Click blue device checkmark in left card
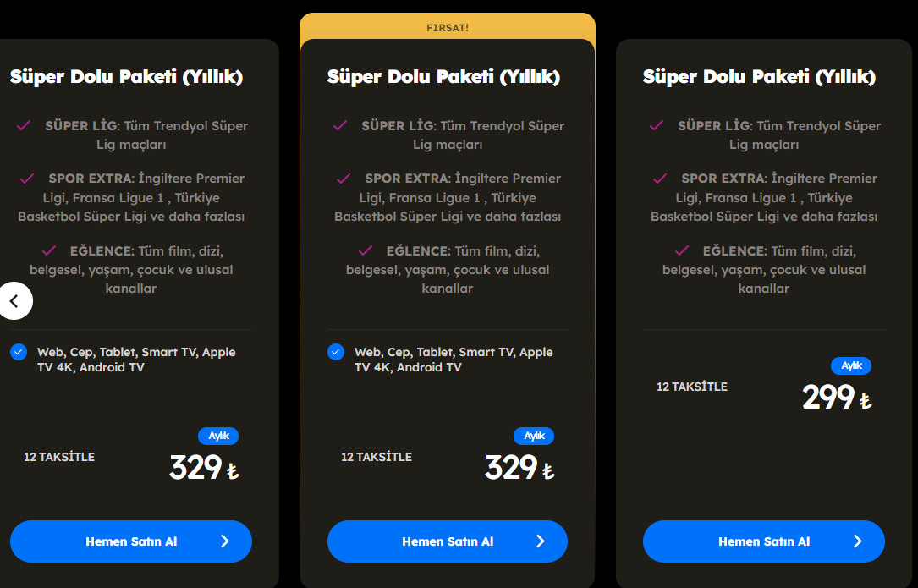Viewport: 918px width, 588px height. point(19,352)
